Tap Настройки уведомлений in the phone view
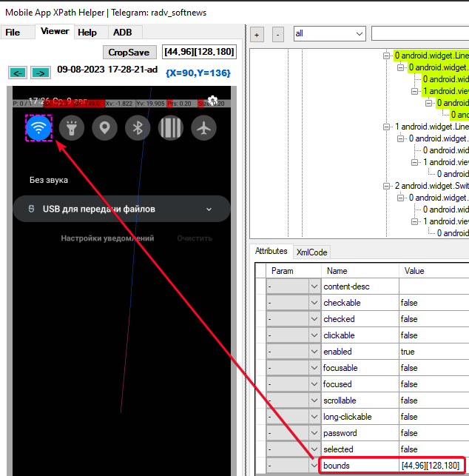Screen dimensions: 469x476 click(x=107, y=238)
